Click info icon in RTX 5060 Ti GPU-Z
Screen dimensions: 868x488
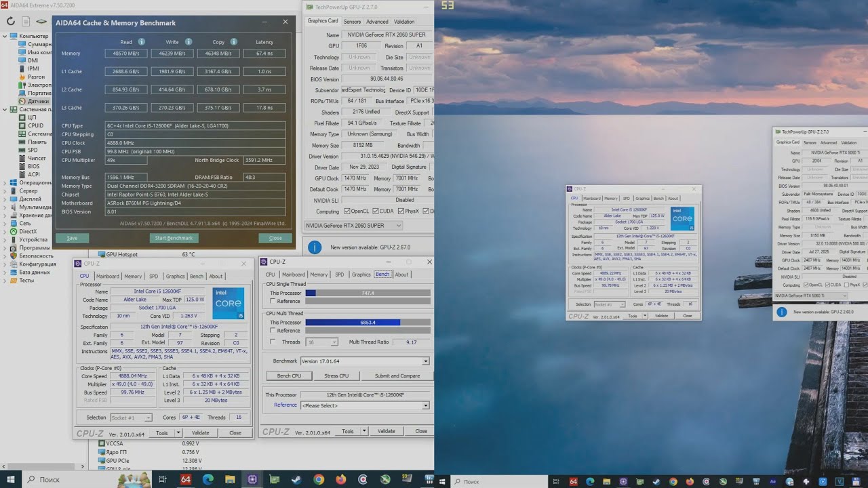click(x=782, y=312)
